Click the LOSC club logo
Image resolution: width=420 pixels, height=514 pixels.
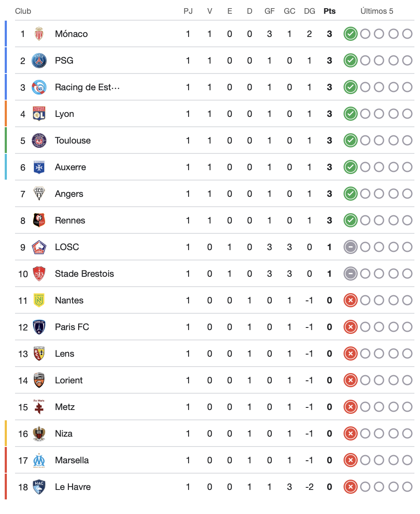[39, 247]
